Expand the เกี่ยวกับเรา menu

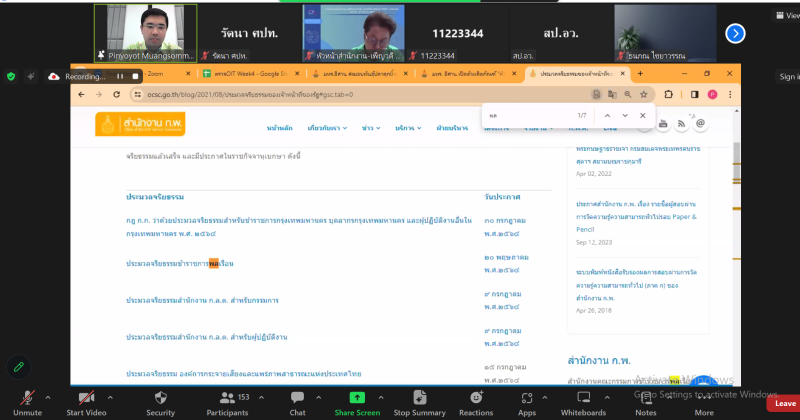click(327, 128)
